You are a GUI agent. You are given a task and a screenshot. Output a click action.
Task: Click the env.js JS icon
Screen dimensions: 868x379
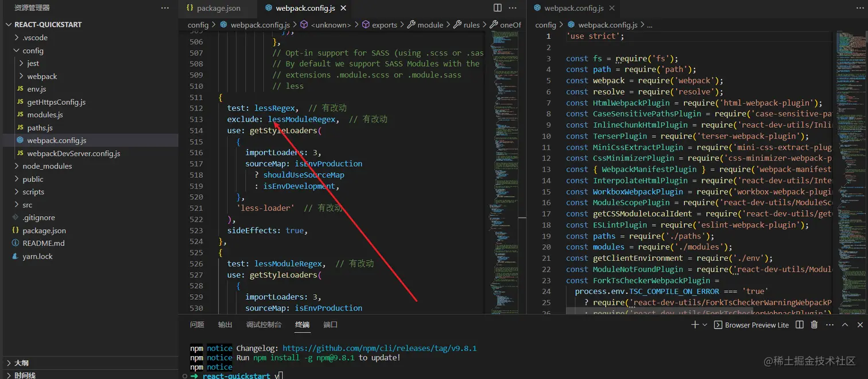tap(20, 89)
